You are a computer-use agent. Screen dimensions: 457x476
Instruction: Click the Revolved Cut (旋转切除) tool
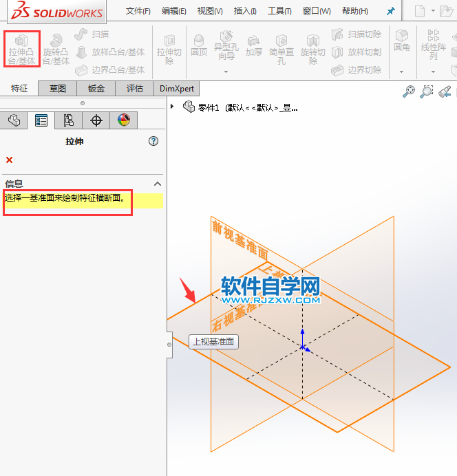tap(312, 49)
